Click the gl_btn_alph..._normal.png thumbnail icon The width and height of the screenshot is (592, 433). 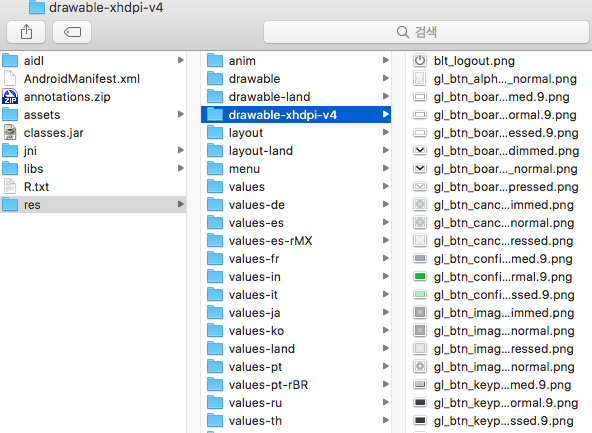(420, 79)
